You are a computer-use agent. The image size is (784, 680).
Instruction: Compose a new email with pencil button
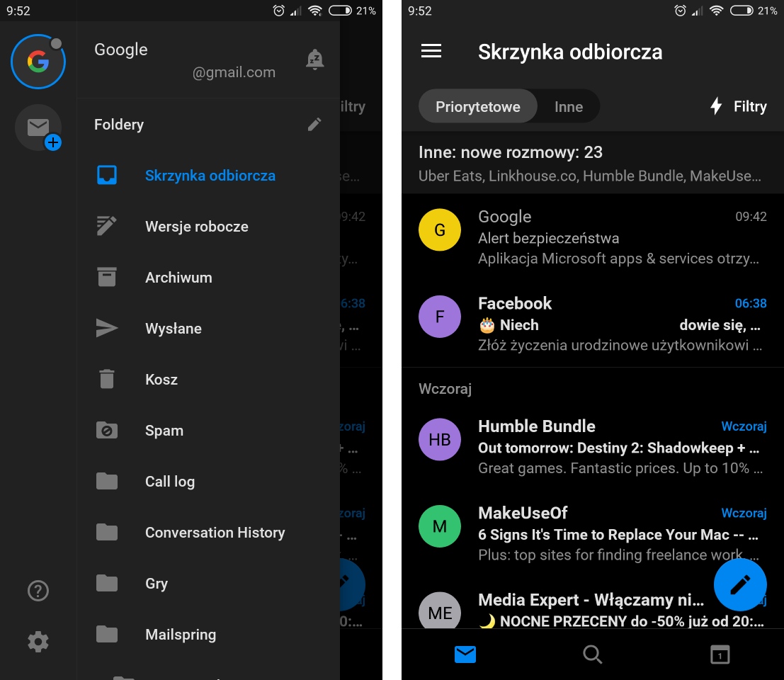point(740,584)
